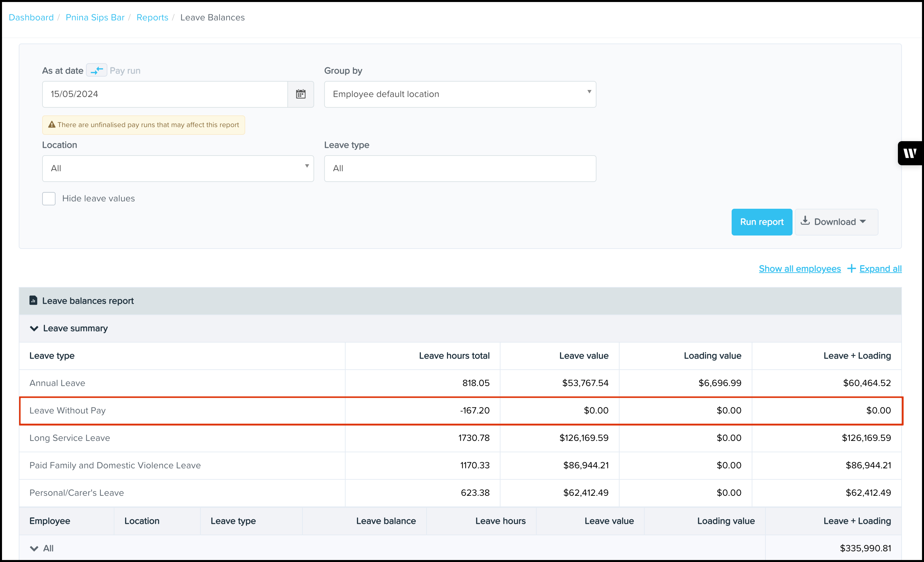Open the Group by dropdown
This screenshot has height=562, width=924.
click(460, 94)
